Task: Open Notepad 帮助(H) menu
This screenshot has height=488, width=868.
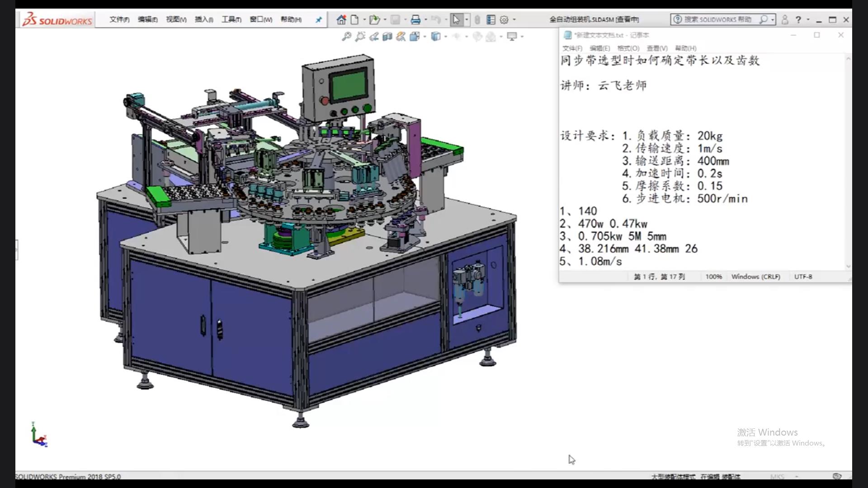Action: [686, 48]
